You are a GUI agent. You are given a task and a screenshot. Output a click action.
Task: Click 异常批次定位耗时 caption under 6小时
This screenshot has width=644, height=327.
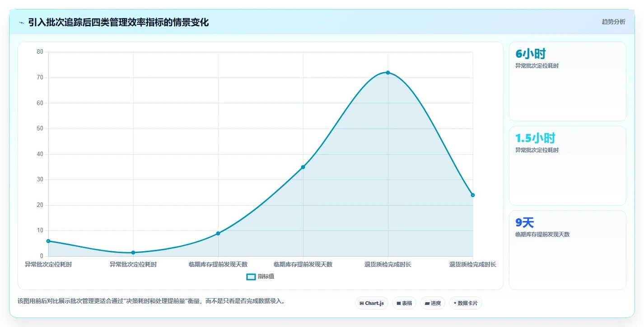pyautogui.click(x=537, y=66)
